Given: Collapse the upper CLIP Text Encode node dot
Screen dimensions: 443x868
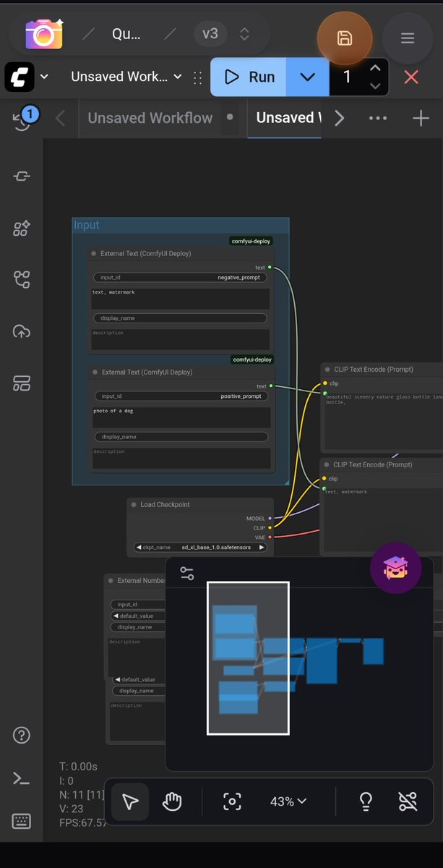Looking at the screenshot, I should (x=327, y=370).
